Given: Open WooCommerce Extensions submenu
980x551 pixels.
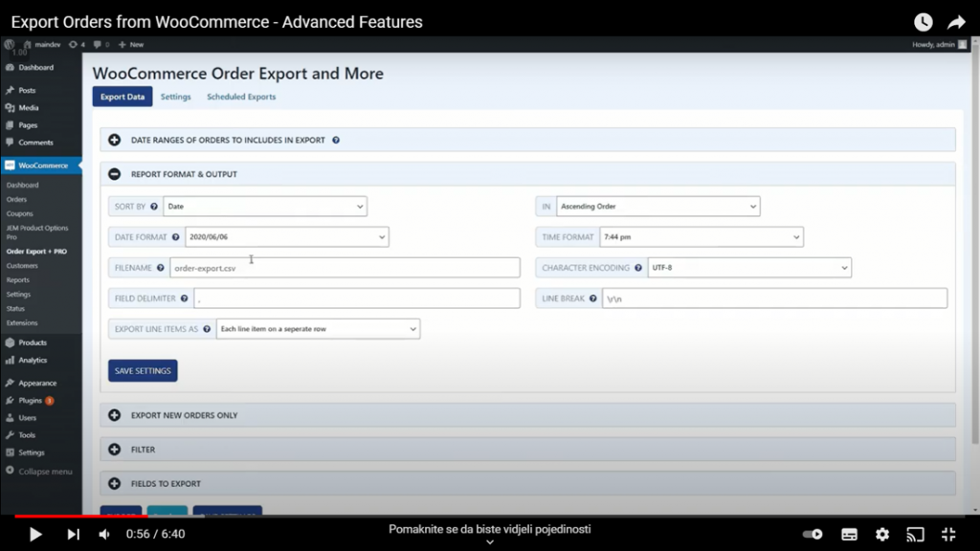Looking at the screenshot, I should click(x=23, y=323).
